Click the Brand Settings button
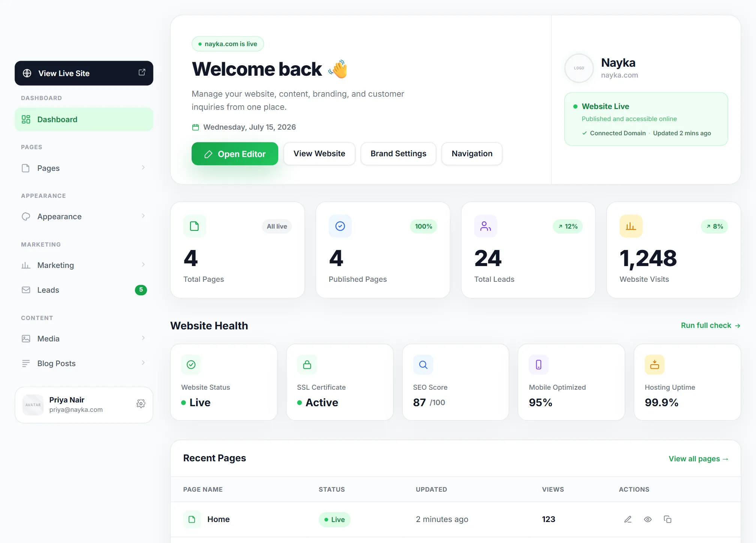The width and height of the screenshot is (756, 543). 398,154
